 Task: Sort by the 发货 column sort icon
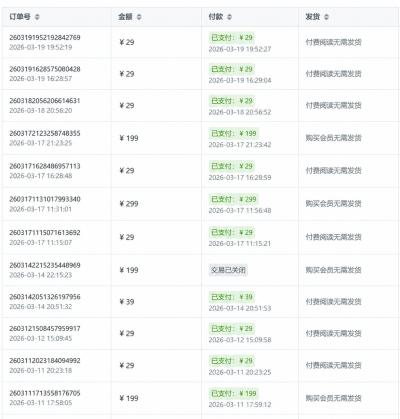[x=326, y=17]
